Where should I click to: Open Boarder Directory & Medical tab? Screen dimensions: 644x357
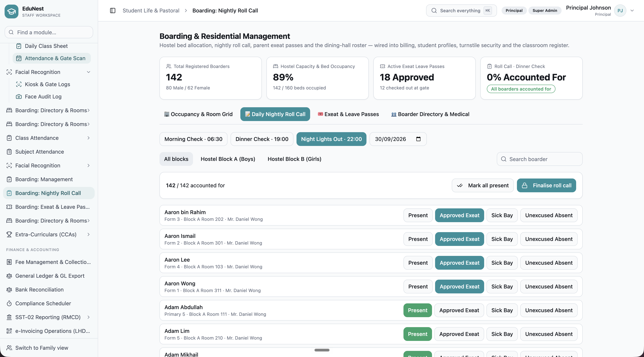430,114
